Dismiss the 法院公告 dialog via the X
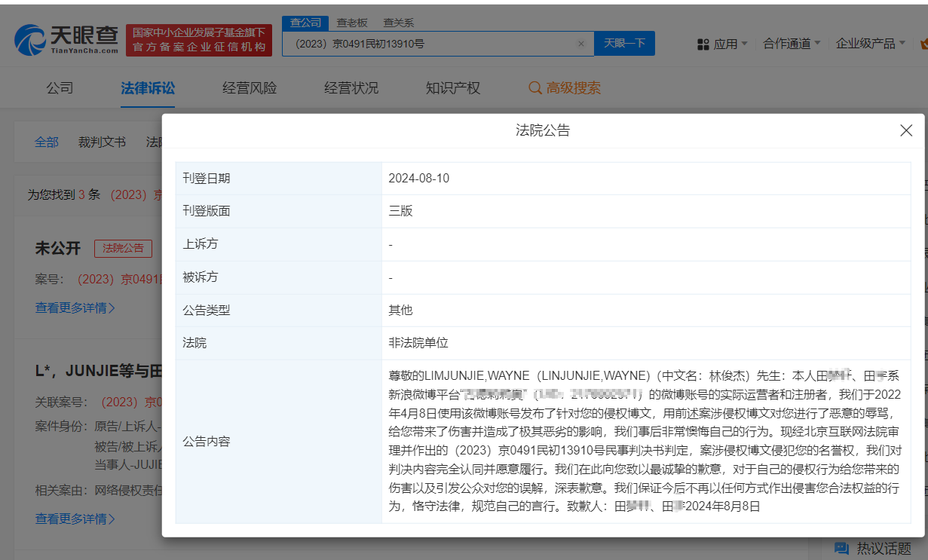Screen dimensions: 928x560 tap(905, 130)
